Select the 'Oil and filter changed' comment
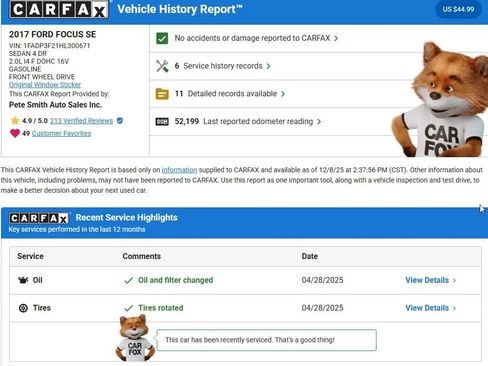Viewport: 488px width, 366px height. pos(176,280)
